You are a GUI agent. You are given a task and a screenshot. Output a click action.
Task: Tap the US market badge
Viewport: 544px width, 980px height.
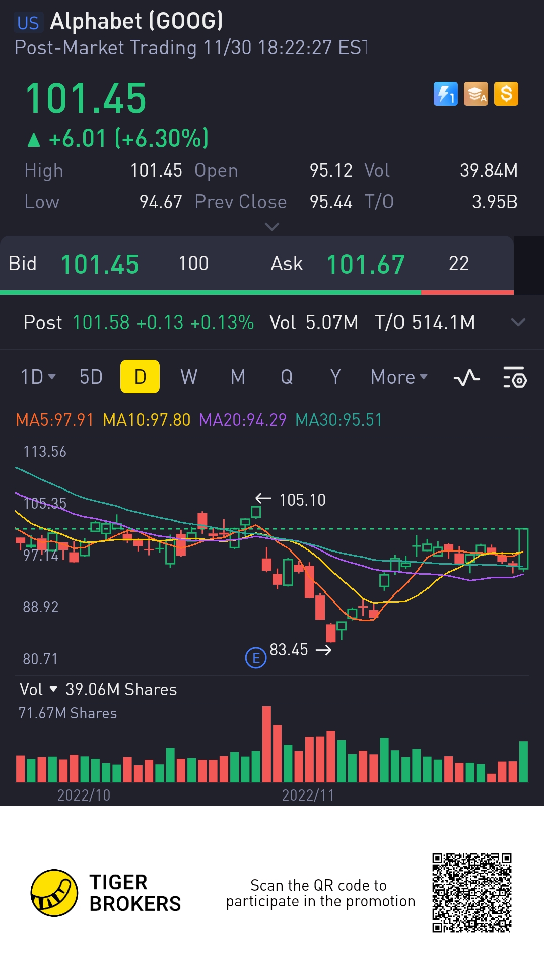pos(28,23)
